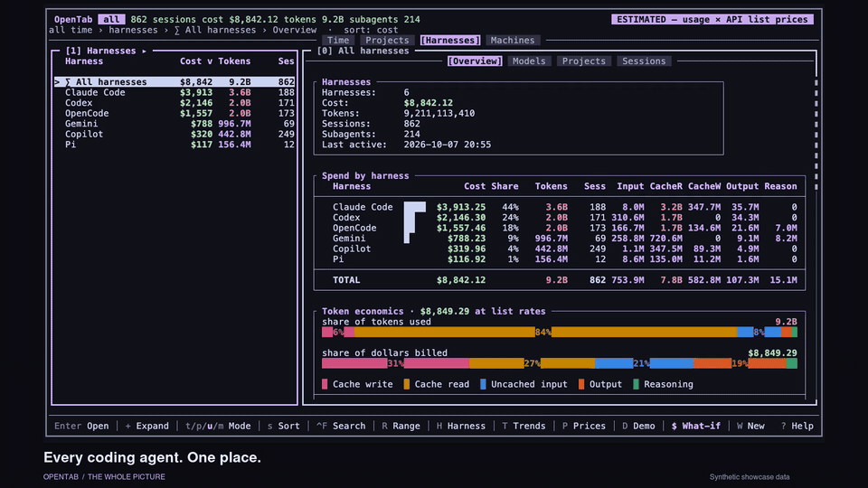
Task: Click the Share column header
Action: click(x=505, y=186)
